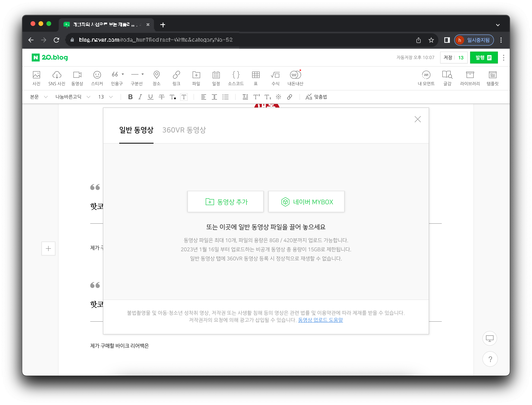Insert a 표 table grid
This screenshot has width=532, height=405.
(255, 78)
